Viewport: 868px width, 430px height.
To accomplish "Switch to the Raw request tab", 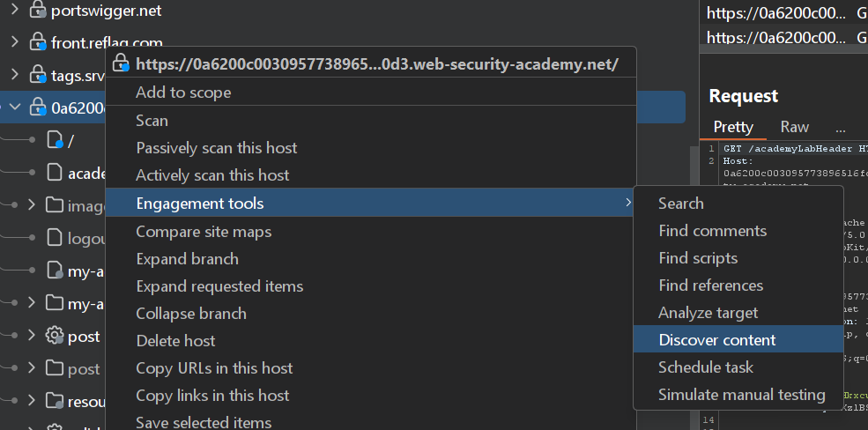I will (x=794, y=127).
